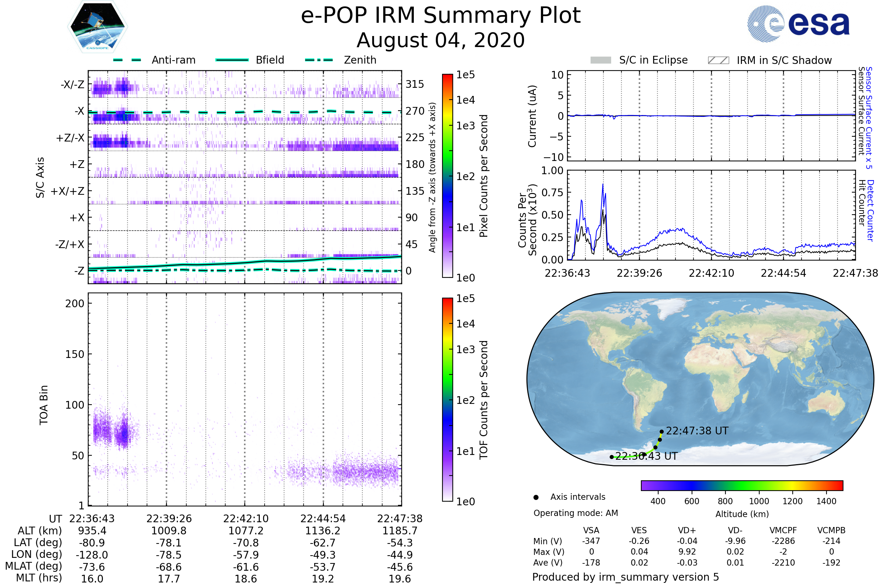
Task: Click the Operating mode: AM text
Action: pos(576,513)
